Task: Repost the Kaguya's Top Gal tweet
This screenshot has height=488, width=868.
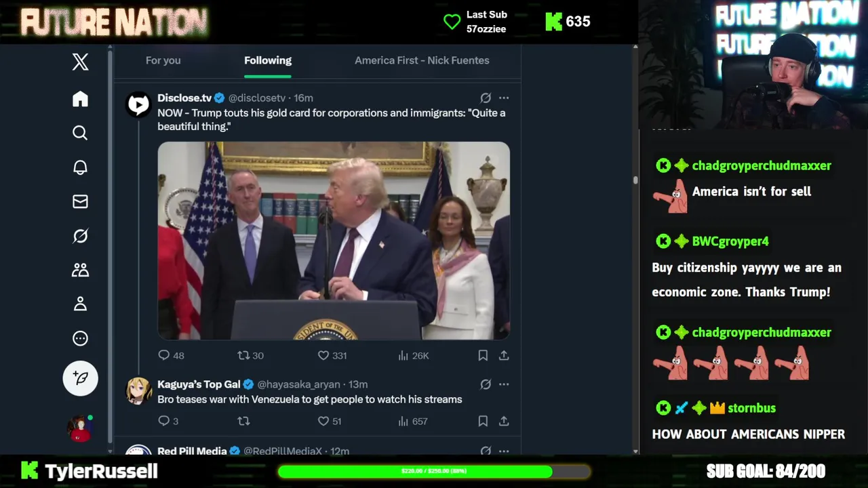Action: click(x=243, y=421)
